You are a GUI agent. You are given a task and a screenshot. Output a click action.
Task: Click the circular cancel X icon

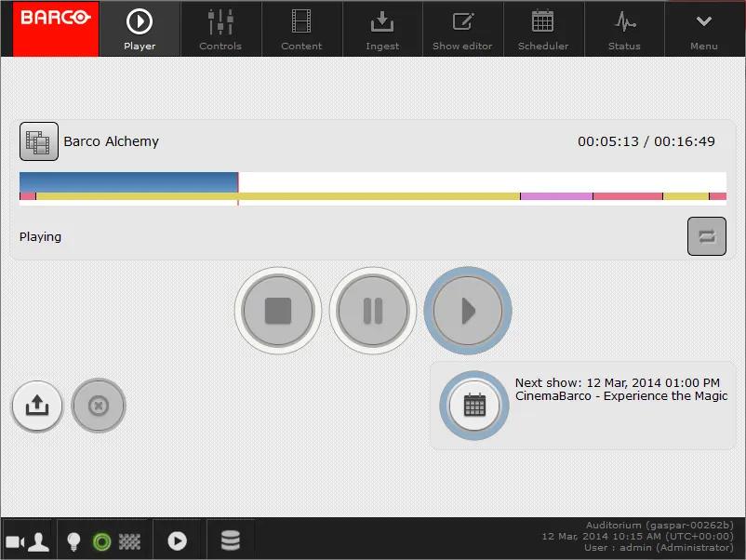click(x=99, y=406)
